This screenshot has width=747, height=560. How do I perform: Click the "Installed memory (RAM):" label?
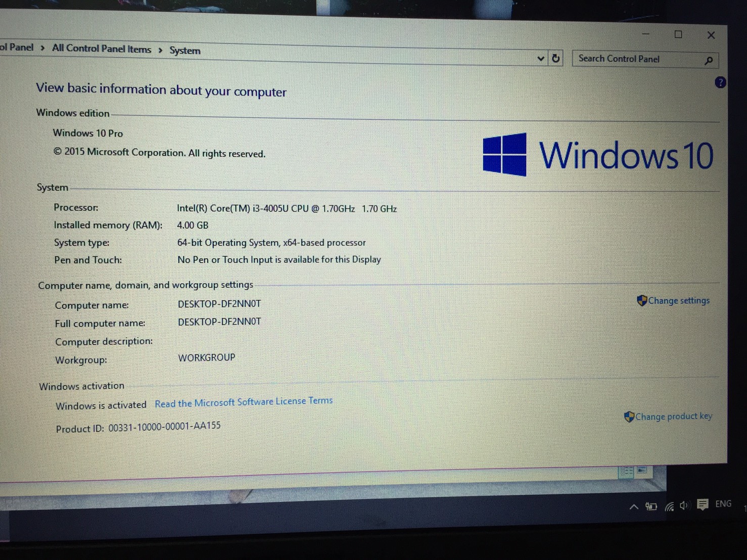pos(108,225)
